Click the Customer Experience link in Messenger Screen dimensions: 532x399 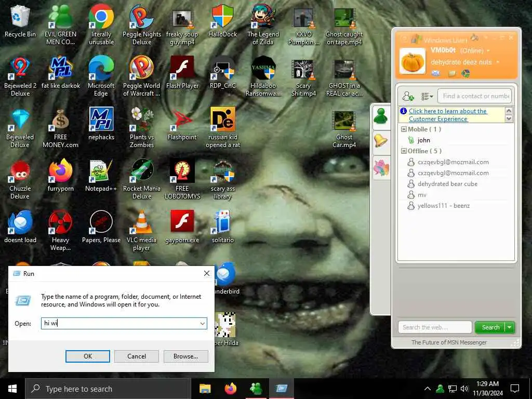(x=447, y=115)
